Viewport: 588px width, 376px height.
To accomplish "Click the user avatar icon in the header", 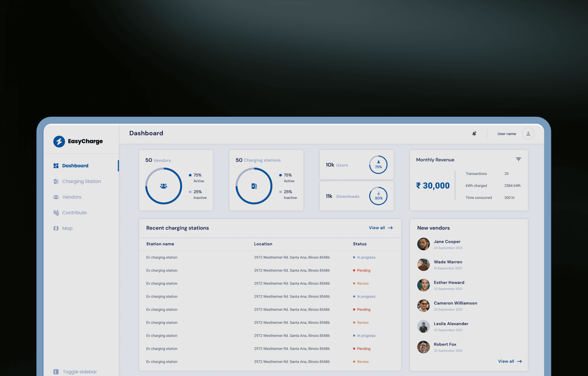I will (x=528, y=134).
